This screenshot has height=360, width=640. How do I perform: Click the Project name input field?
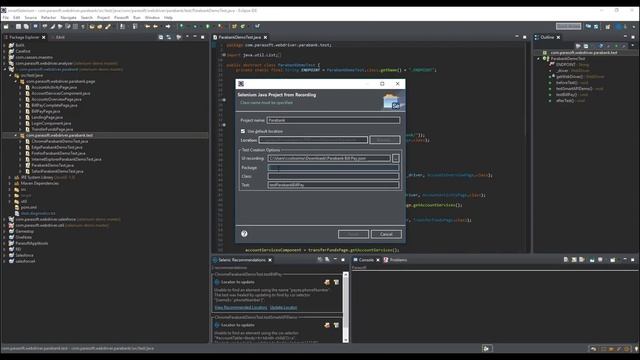click(x=333, y=120)
